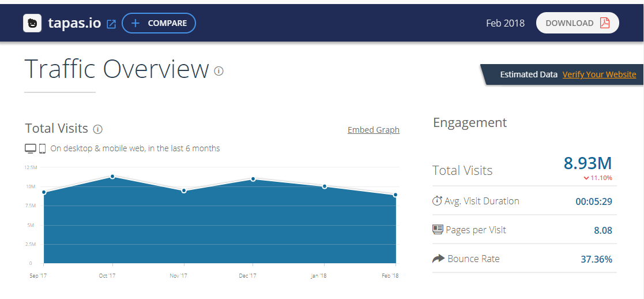
Task: Select the Dec '17 data point on chart
Action: pos(253,179)
